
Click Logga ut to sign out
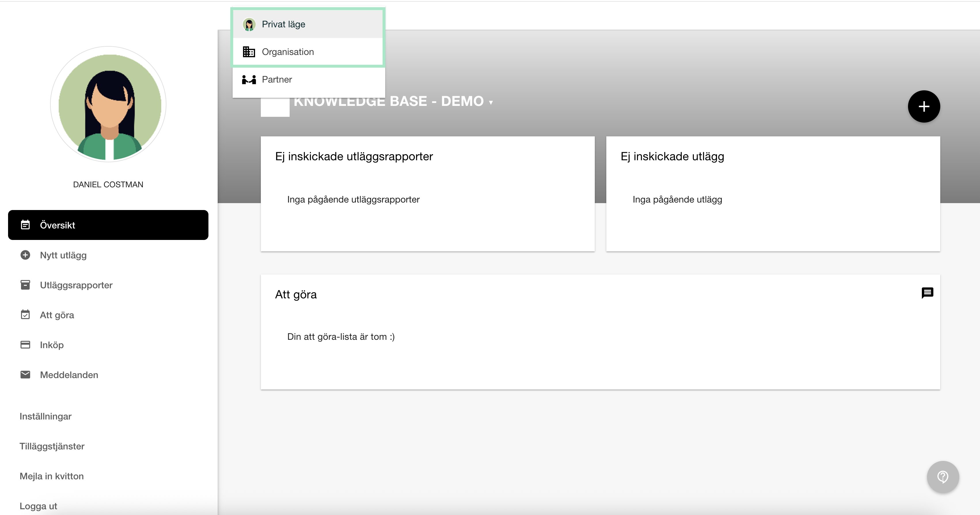(x=38, y=506)
